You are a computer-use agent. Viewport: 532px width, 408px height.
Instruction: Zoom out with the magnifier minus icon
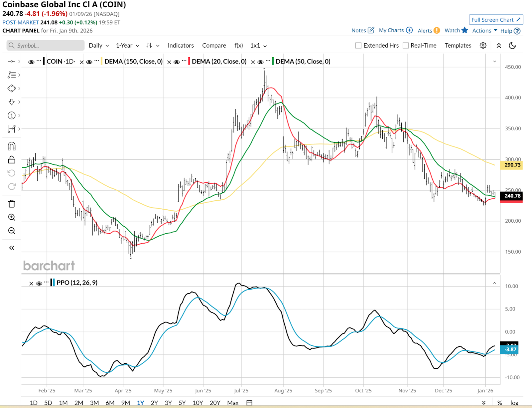tap(12, 231)
